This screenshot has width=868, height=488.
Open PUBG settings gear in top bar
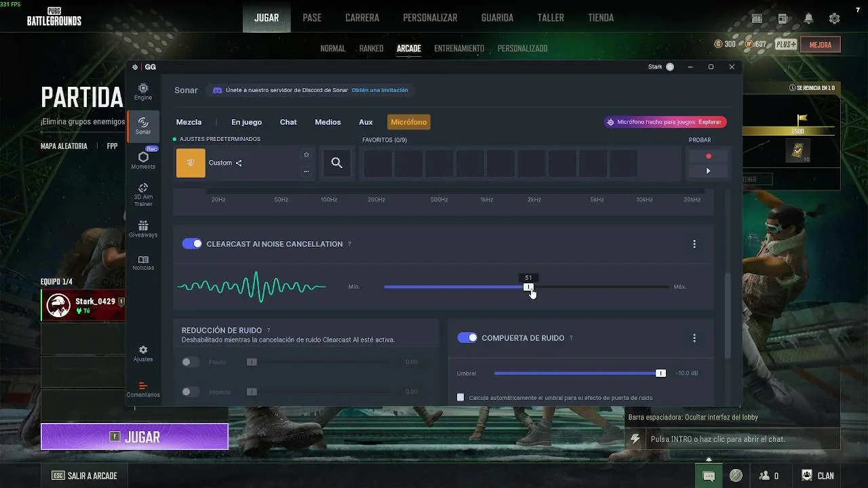(835, 19)
